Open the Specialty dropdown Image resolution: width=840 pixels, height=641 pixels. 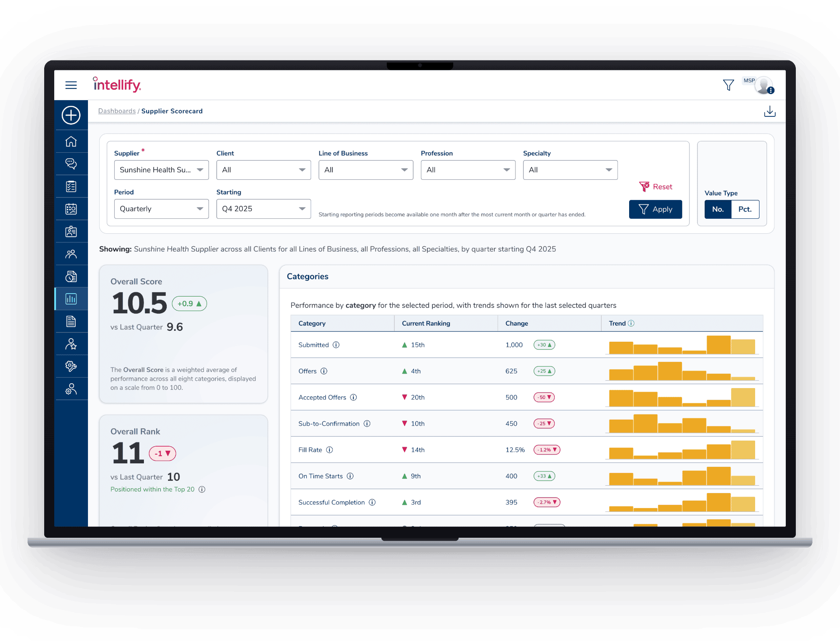(570, 170)
